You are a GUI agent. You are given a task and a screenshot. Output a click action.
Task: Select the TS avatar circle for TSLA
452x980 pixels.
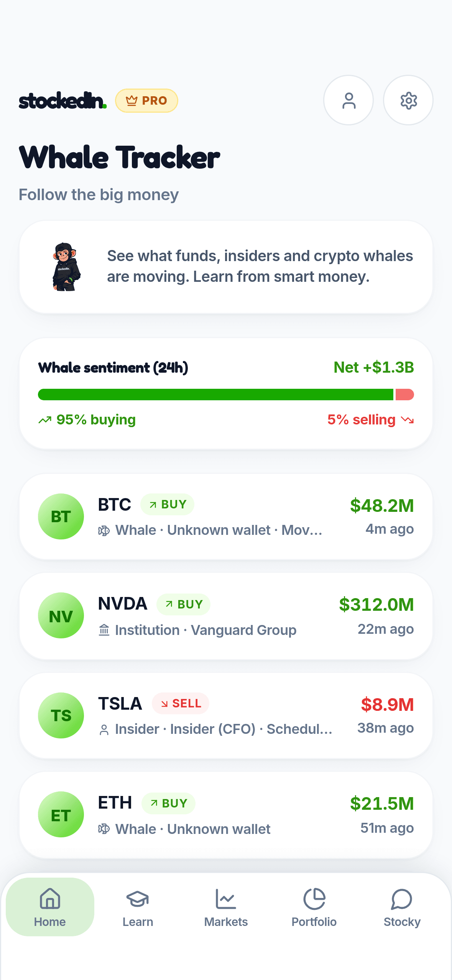[61, 715]
